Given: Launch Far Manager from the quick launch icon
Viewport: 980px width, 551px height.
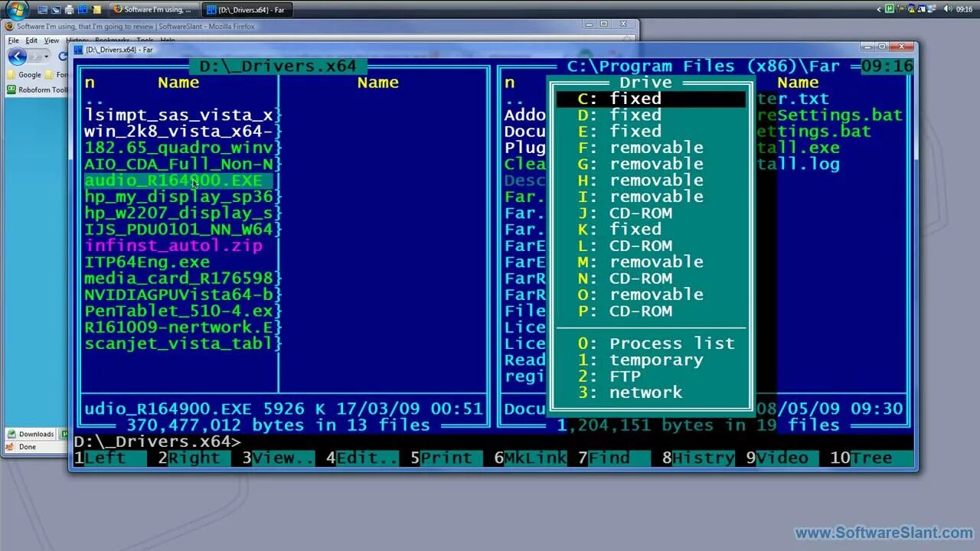Looking at the screenshot, I should (83, 10).
